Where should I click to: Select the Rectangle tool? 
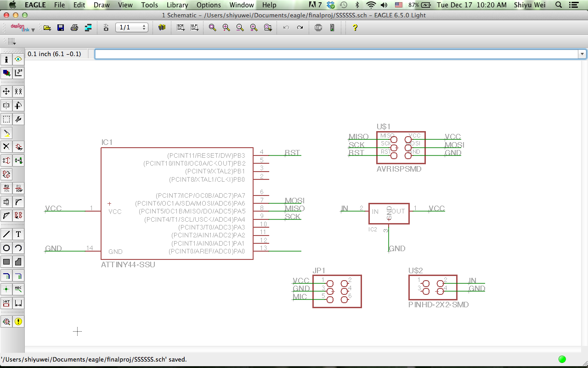pyautogui.click(x=6, y=262)
